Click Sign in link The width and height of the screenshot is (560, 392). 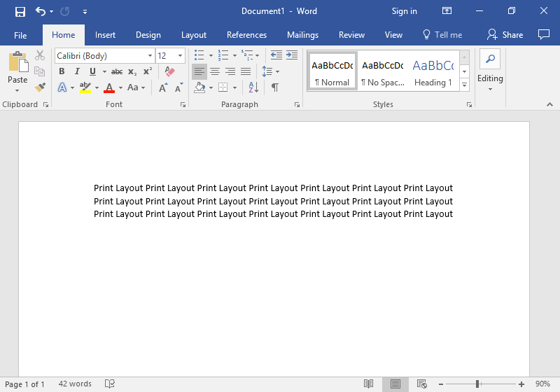(x=404, y=11)
